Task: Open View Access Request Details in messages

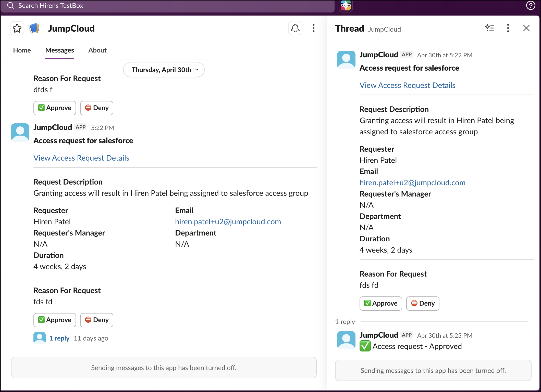Action: [x=81, y=158]
